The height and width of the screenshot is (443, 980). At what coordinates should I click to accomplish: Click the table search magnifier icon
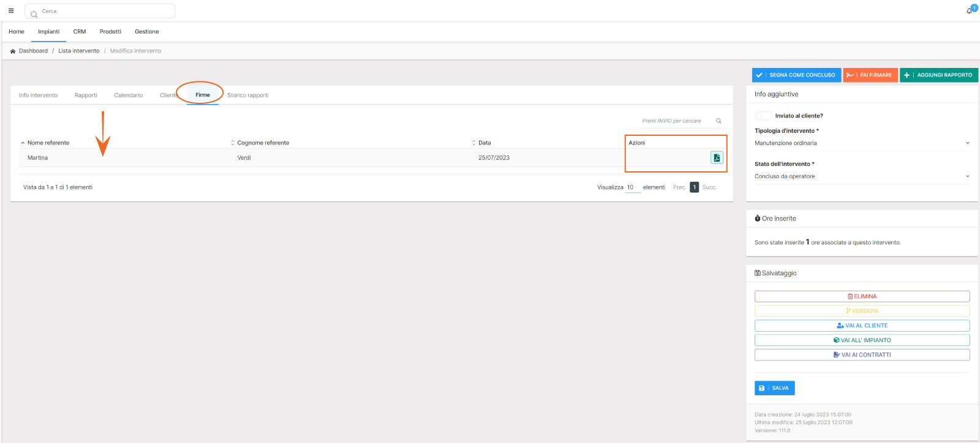pos(718,121)
